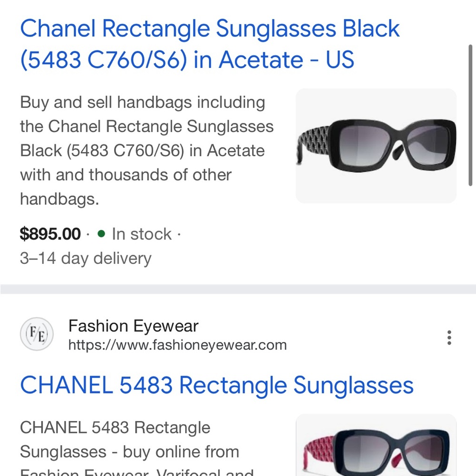Click the $895.00 price label
The width and height of the screenshot is (476, 476).
pos(50,234)
